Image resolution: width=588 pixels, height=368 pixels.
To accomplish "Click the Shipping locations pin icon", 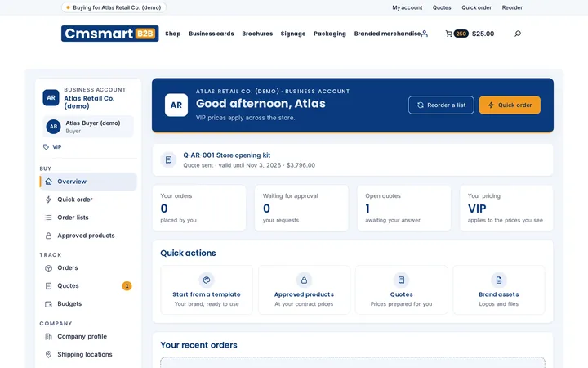I will [48, 354].
